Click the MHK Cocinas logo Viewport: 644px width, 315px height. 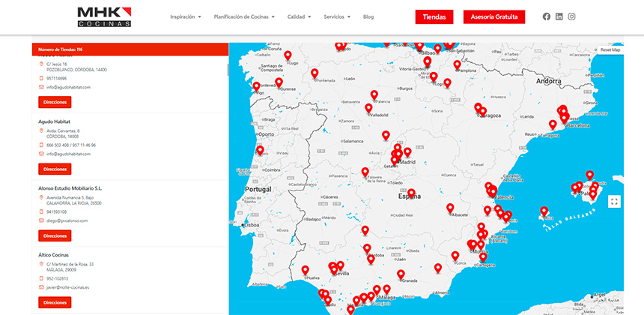pyautogui.click(x=104, y=16)
